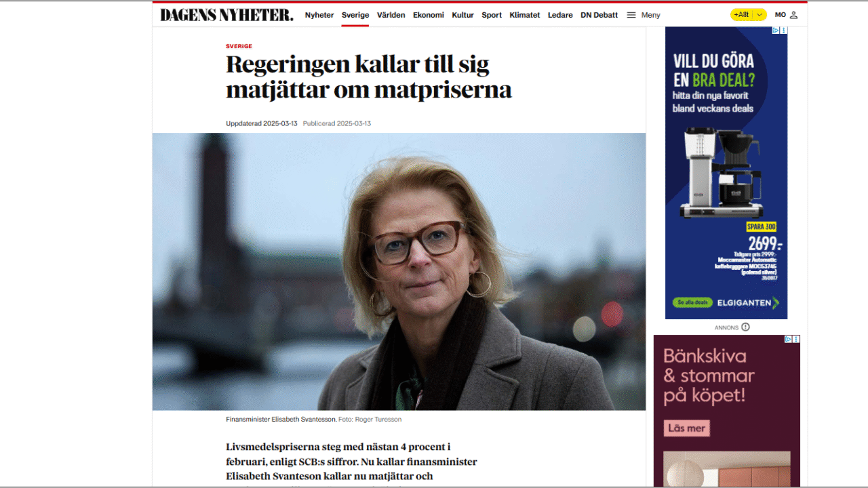Click the red SVERIGE category label
Viewport: 868px width, 488px height.
click(239, 46)
